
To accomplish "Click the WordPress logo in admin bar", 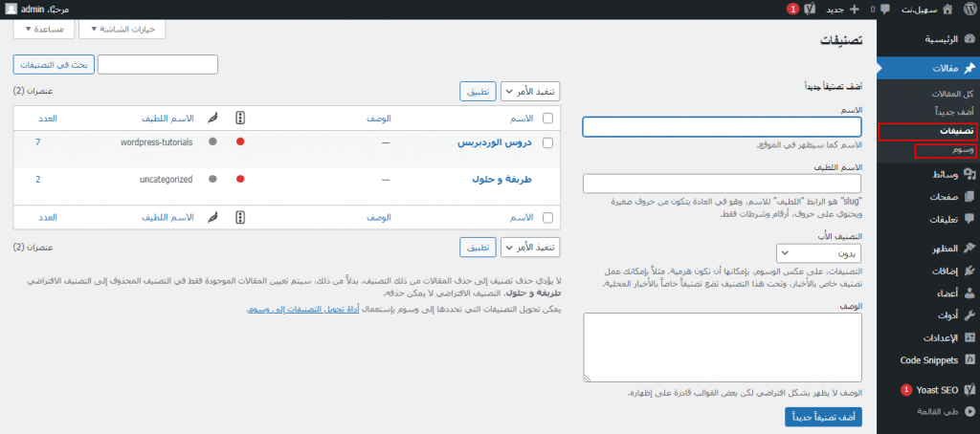I will click(968, 10).
